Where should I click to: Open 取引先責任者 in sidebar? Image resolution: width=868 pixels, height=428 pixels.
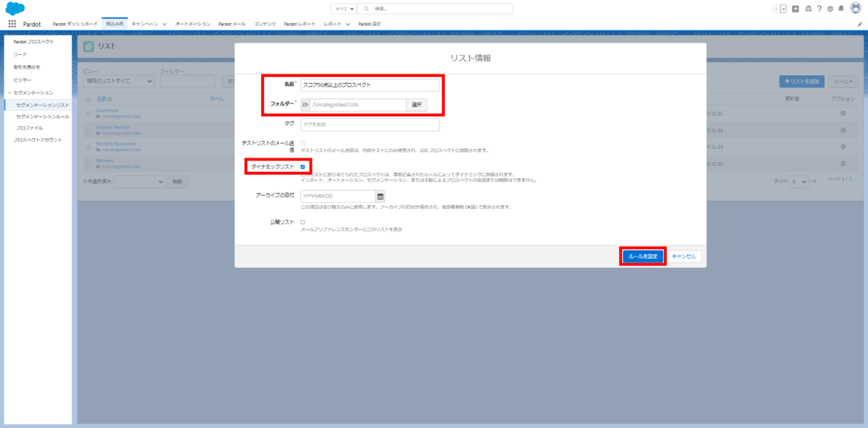coord(27,67)
